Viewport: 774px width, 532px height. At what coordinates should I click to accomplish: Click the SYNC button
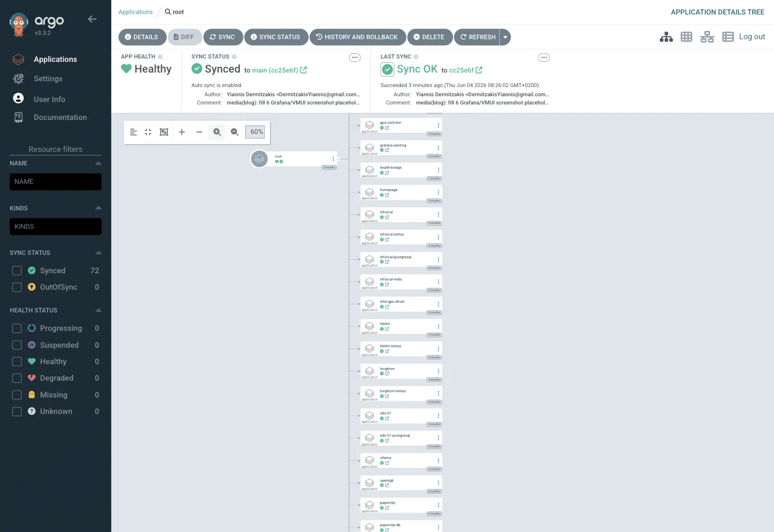[223, 37]
